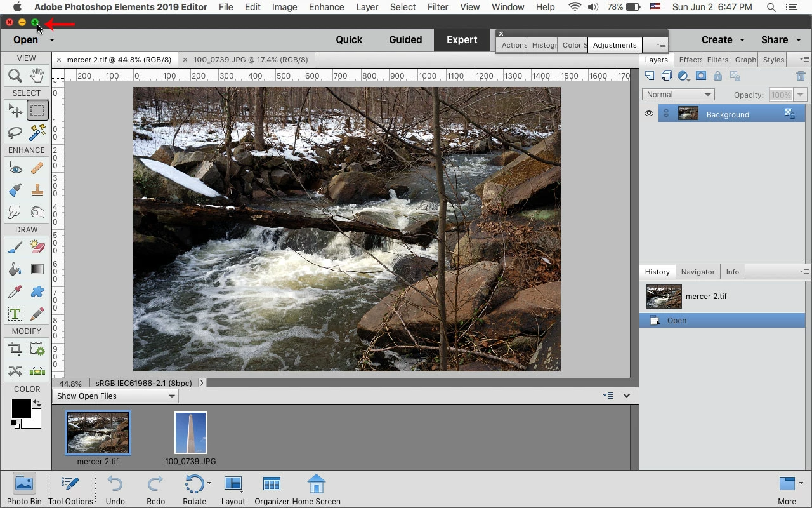Open the Normal blend mode dropdown
This screenshot has height=508, width=812.
click(x=678, y=95)
